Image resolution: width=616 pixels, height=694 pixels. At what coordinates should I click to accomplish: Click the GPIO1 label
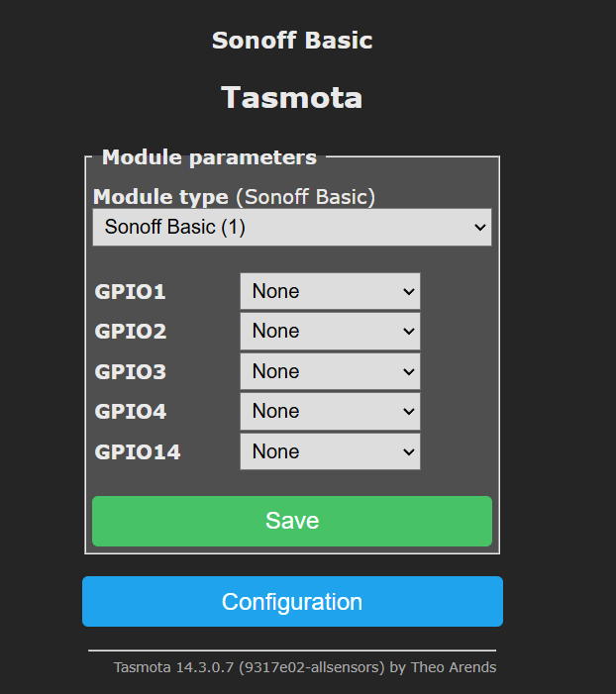pyautogui.click(x=130, y=292)
